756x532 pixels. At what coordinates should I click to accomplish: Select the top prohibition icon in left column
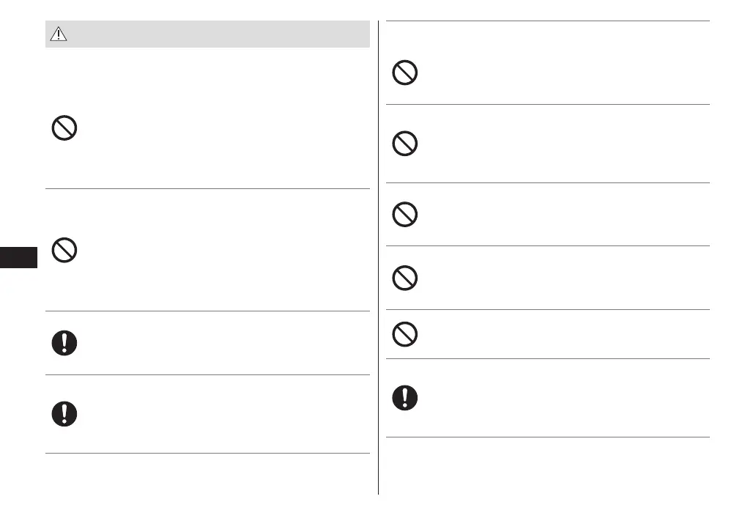tap(64, 129)
